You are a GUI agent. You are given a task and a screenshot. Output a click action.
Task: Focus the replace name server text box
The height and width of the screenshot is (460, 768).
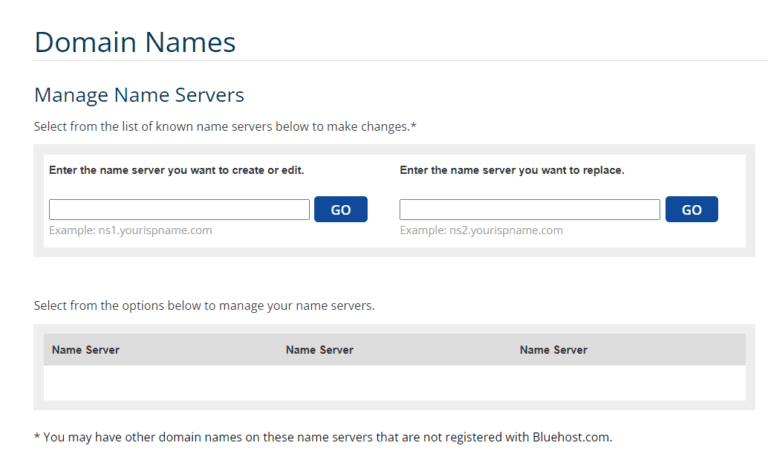coord(529,210)
